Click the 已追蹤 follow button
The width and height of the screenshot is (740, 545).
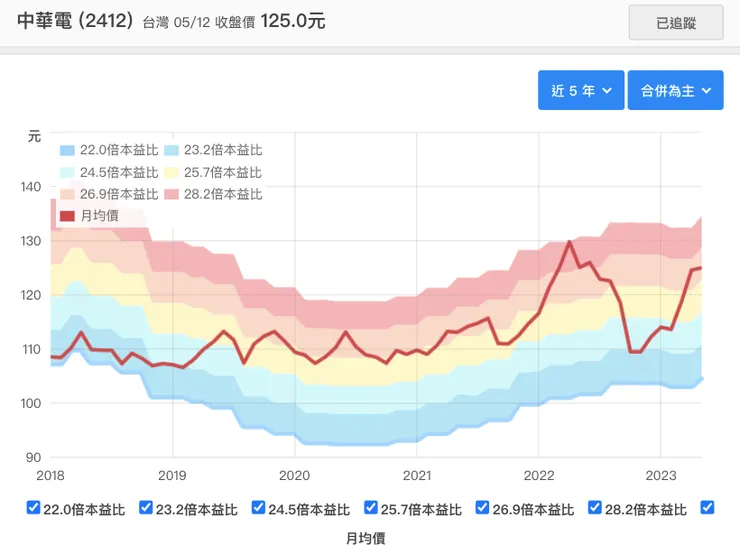pyautogui.click(x=675, y=22)
